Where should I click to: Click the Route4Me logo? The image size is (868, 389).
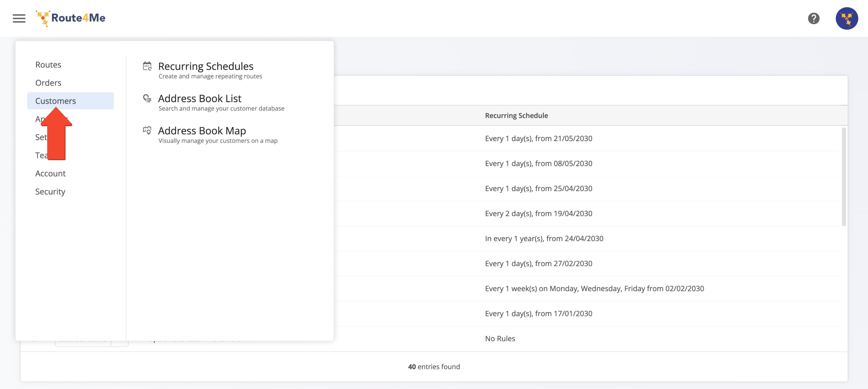click(70, 18)
